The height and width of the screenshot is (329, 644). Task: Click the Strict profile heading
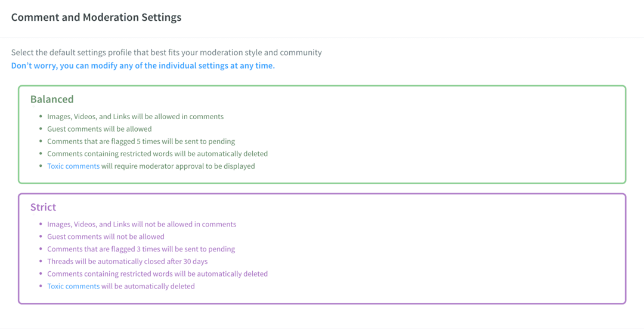pyautogui.click(x=44, y=207)
